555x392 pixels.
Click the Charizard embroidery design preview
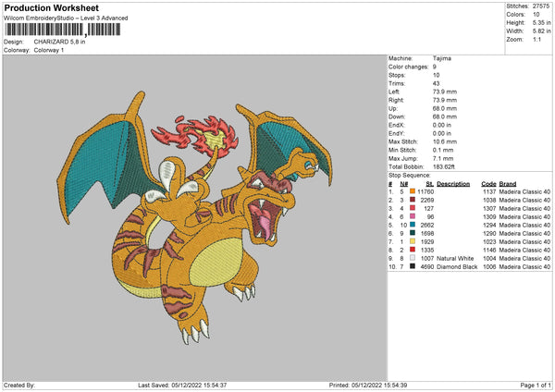click(x=194, y=217)
